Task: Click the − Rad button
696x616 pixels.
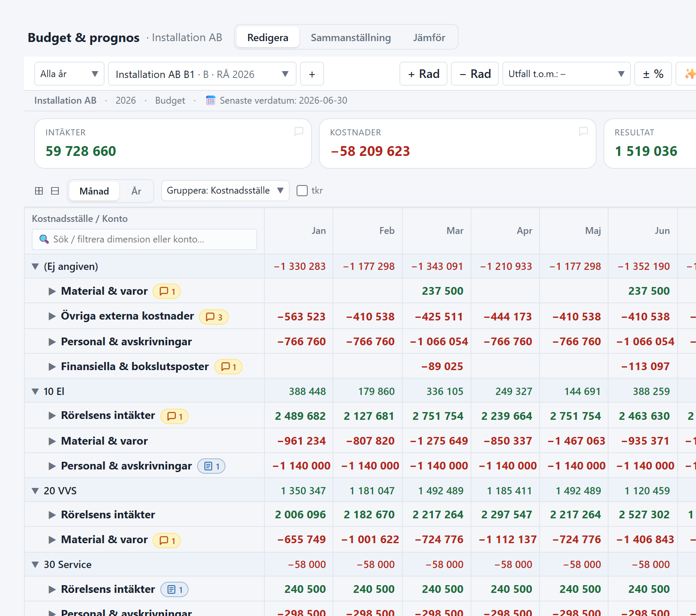Action: click(475, 74)
